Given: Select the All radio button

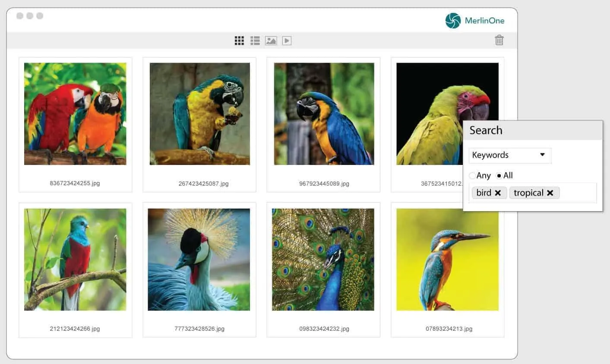Looking at the screenshot, I should coord(499,176).
